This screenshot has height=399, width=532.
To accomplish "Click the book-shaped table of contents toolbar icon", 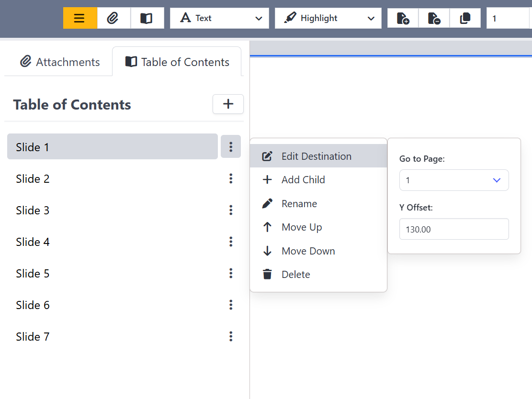I will (x=147, y=18).
